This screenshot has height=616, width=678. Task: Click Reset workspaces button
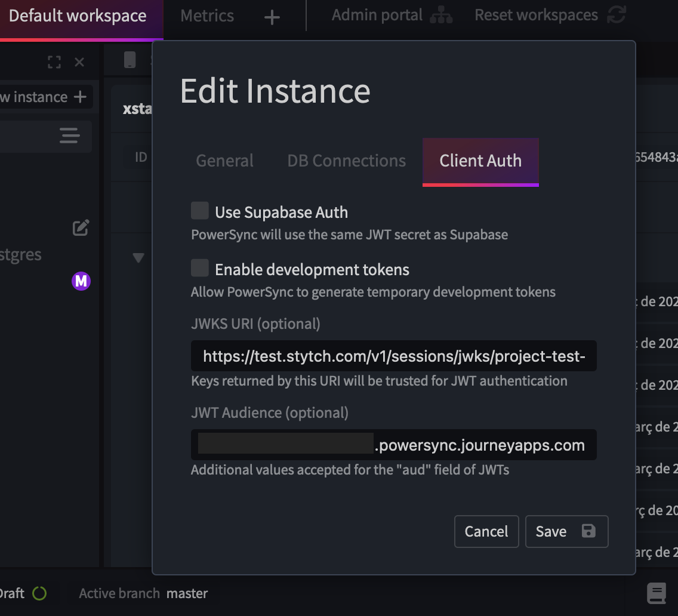(550, 15)
